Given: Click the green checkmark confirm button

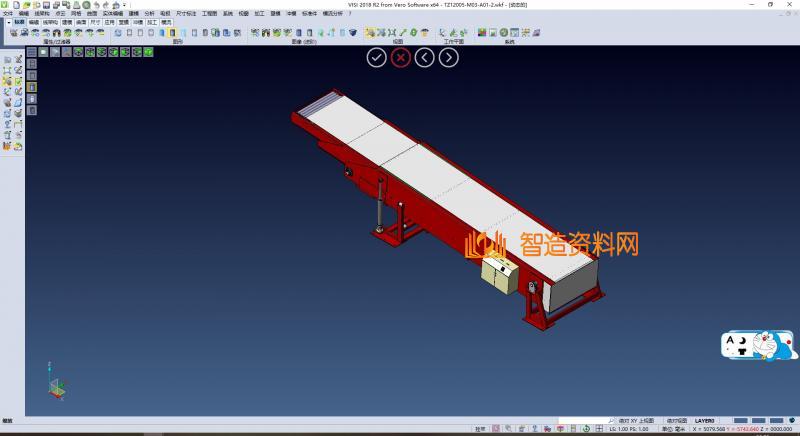Looking at the screenshot, I should [376, 57].
